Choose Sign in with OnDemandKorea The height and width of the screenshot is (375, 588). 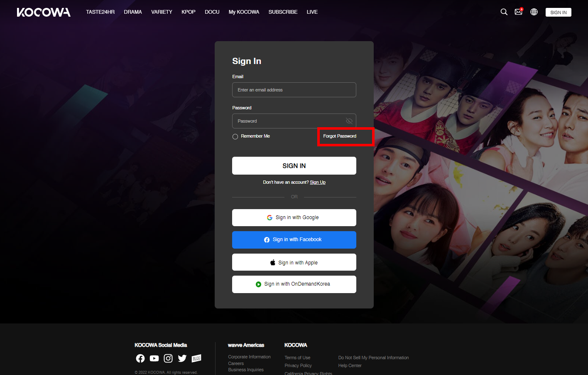294,284
